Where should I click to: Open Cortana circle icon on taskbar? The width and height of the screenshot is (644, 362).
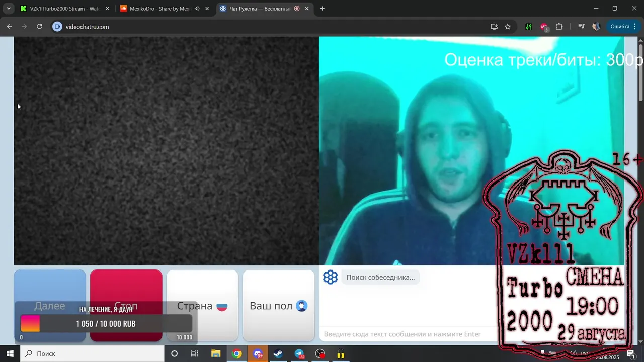pos(174,354)
